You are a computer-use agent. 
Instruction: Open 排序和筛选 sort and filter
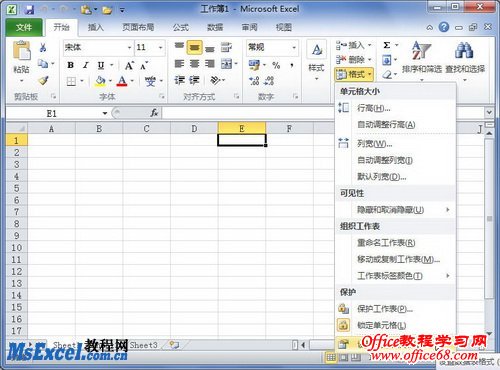(x=422, y=61)
